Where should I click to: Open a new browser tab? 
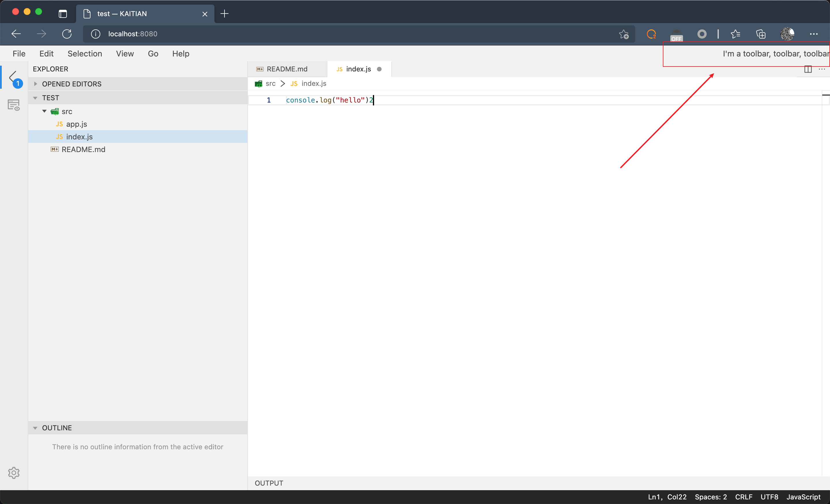point(224,14)
